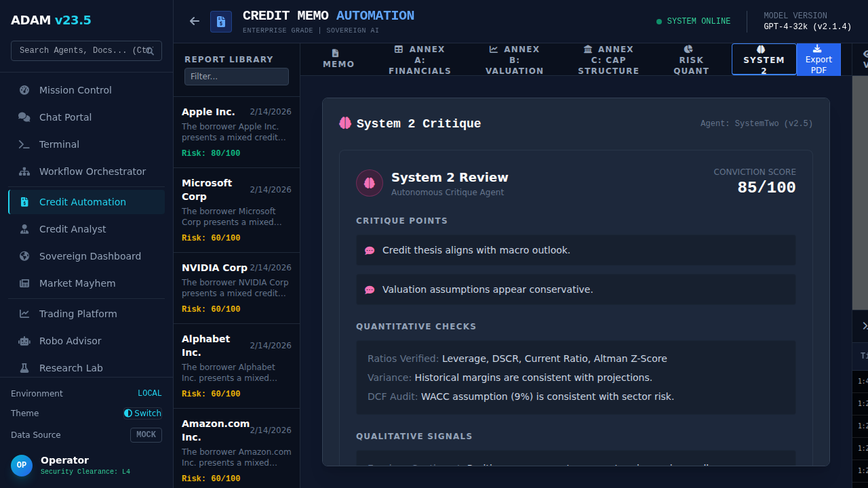Expand the collapsed right side panel chevron
868x488 pixels.
pos(864,326)
